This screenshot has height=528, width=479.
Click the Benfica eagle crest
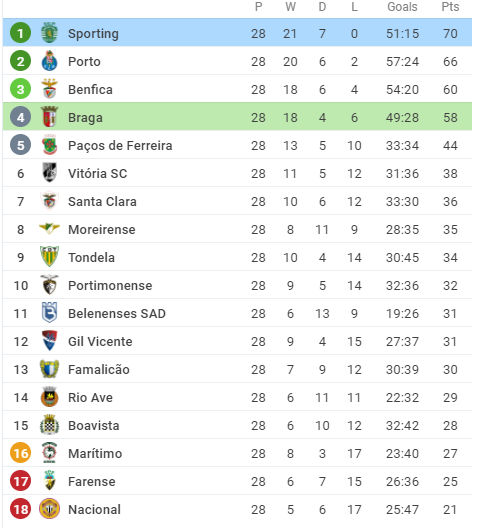coord(50,89)
